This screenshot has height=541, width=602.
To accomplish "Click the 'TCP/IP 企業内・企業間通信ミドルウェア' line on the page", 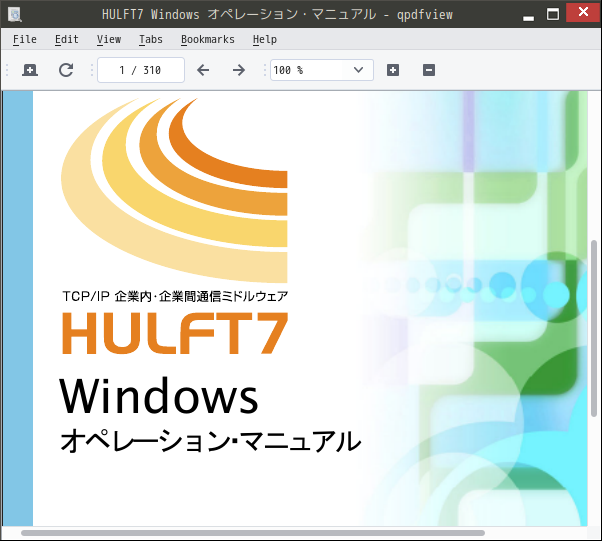I will pos(175,296).
